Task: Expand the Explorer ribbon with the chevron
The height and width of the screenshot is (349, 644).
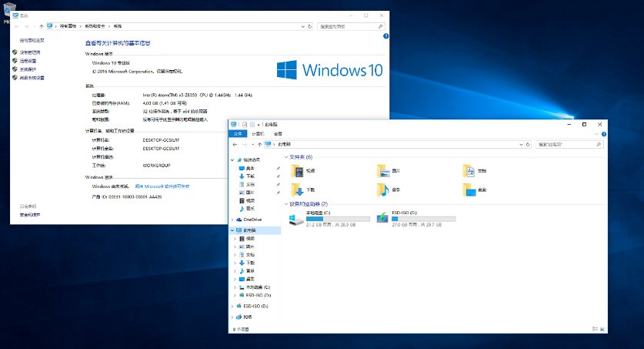Action: click(x=596, y=134)
